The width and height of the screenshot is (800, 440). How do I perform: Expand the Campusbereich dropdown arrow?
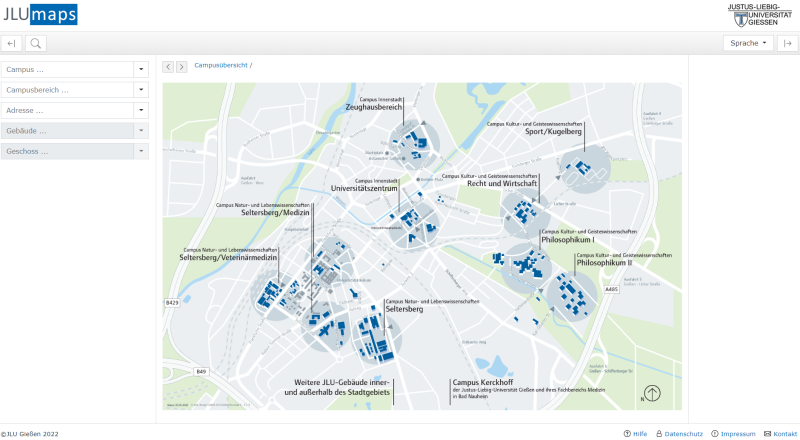pyautogui.click(x=141, y=90)
